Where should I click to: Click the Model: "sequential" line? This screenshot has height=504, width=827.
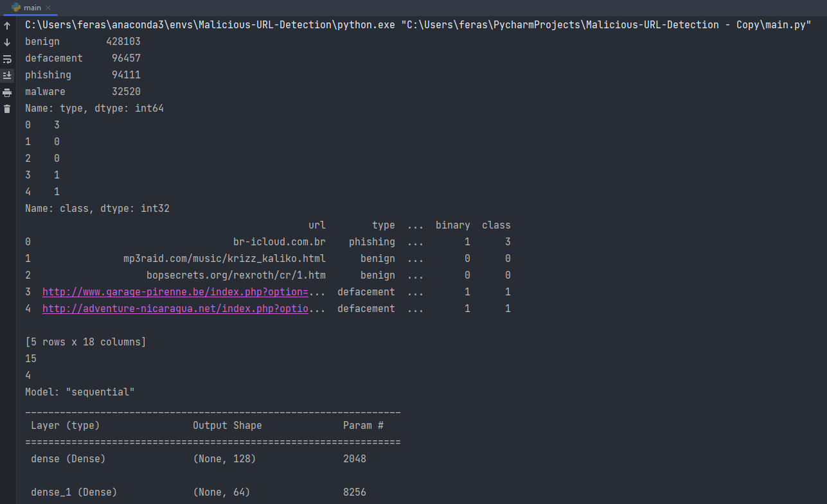(x=80, y=392)
